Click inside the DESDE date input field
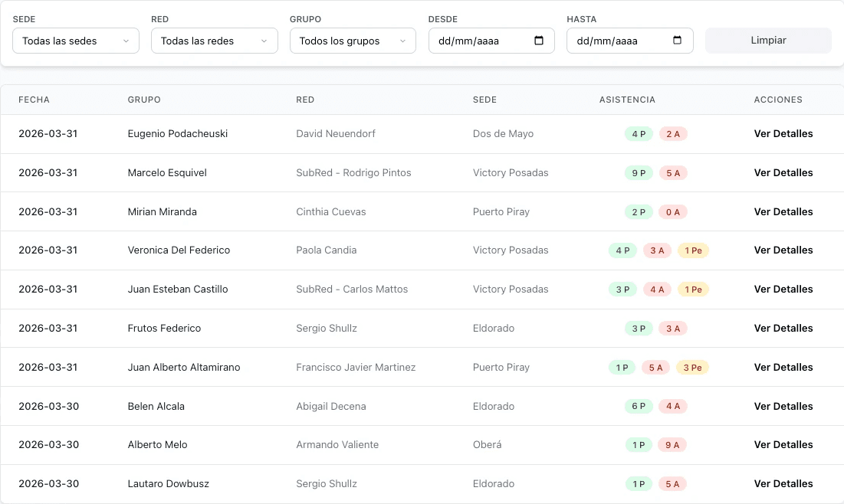This screenshot has width=844, height=504. 483,40
